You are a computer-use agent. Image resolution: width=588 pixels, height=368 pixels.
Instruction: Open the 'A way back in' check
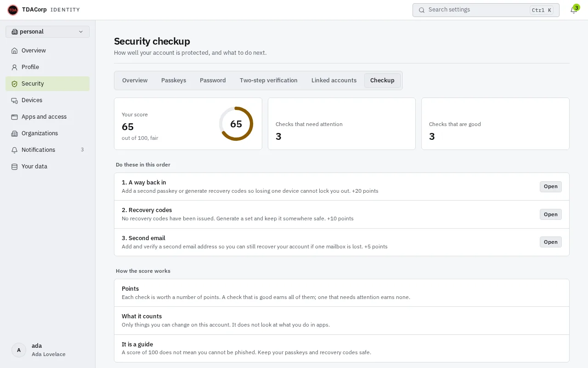click(x=550, y=186)
